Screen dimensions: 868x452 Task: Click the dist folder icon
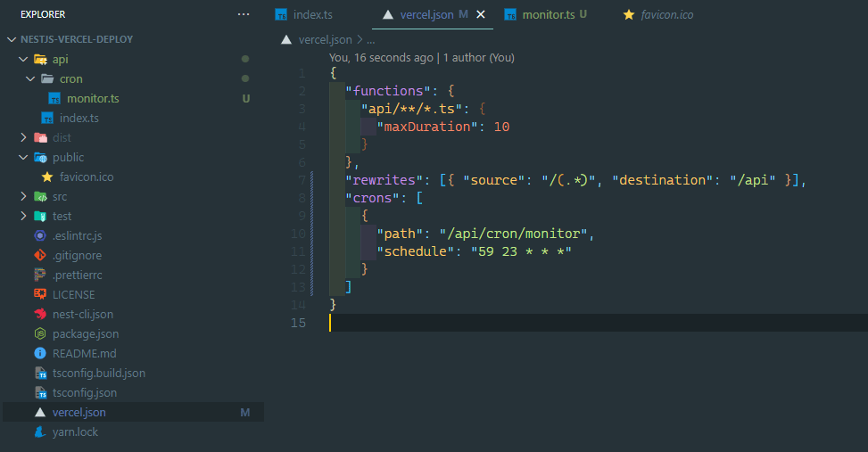coord(40,137)
